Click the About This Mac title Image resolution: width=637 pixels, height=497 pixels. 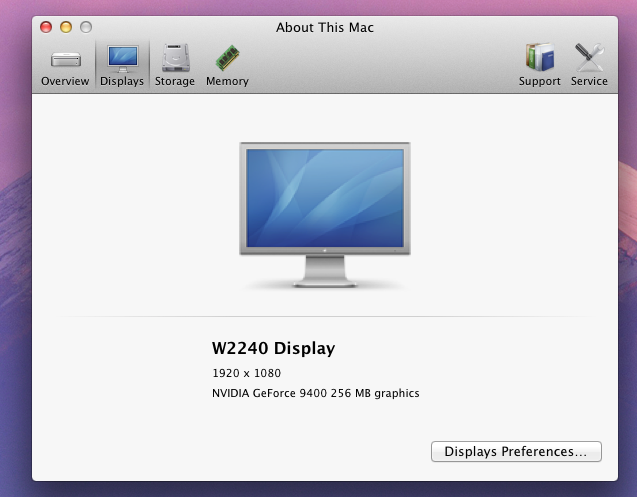[325, 27]
